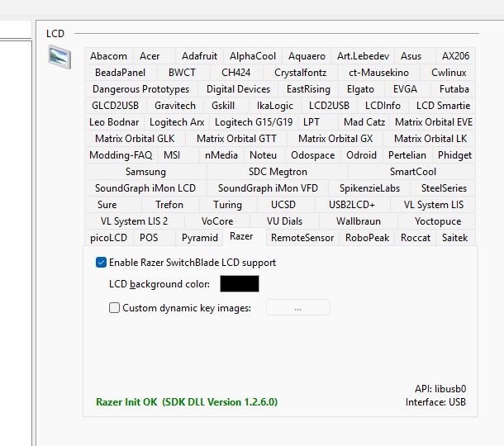Open the USB2LCD+ tab

coord(352,205)
